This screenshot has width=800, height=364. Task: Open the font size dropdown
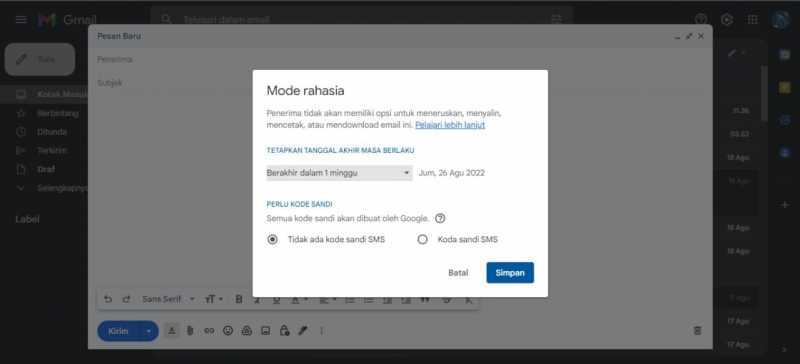click(214, 299)
